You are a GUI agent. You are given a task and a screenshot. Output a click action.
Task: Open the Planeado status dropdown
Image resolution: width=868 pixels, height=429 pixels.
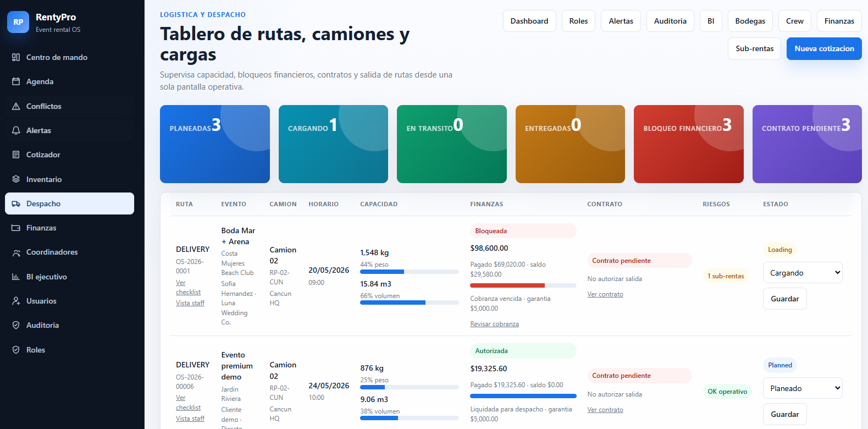[x=803, y=388]
